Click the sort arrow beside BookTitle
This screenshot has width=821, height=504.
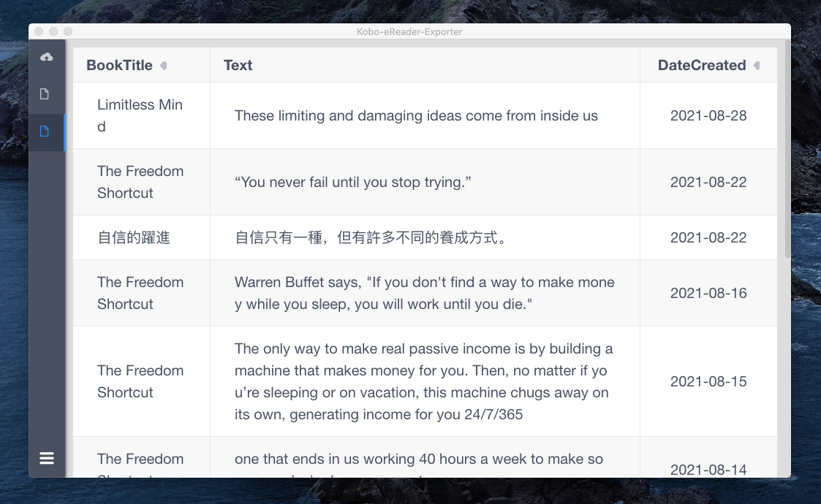click(164, 66)
